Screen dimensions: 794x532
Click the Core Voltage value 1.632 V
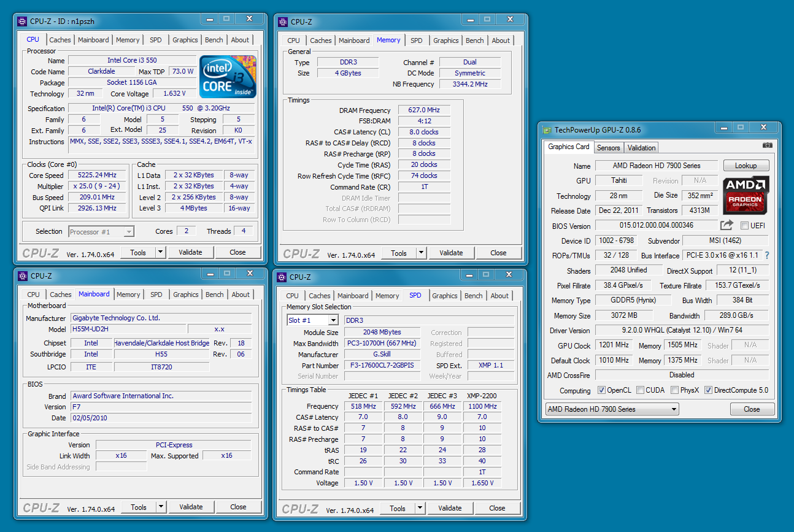pyautogui.click(x=174, y=93)
